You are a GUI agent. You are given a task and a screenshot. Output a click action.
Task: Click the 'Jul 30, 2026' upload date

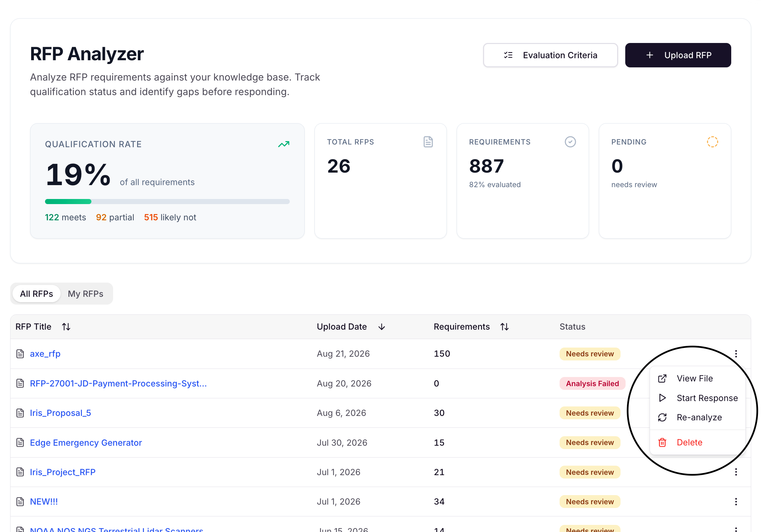point(342,443)
